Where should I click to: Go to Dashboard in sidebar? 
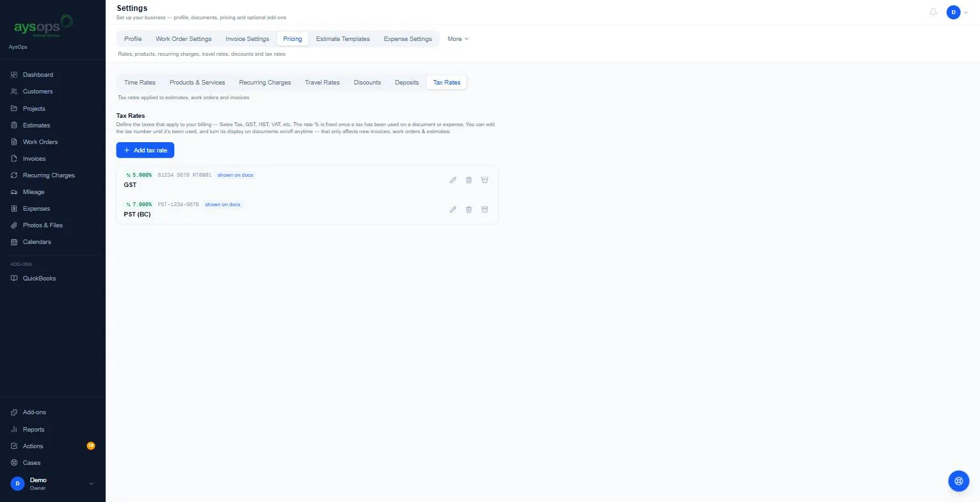53,75
